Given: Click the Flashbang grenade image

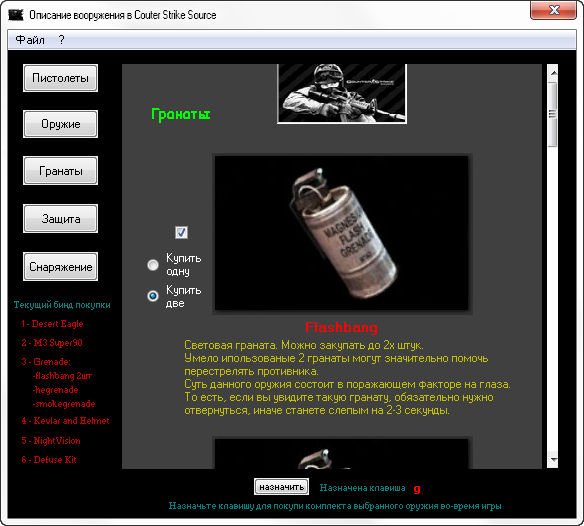Looking at the screenshot, I should [342, 234].
